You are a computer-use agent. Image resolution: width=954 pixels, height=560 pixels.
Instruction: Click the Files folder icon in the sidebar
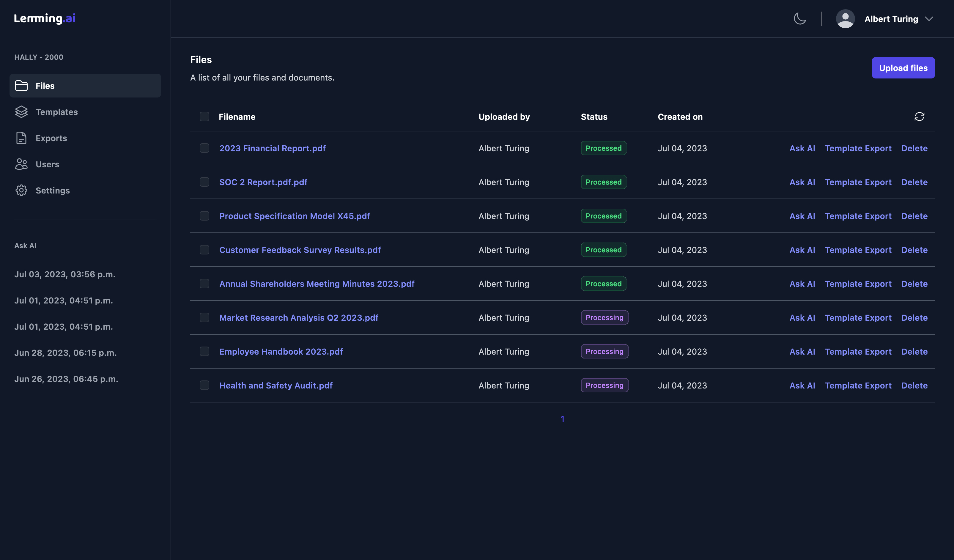click(x=21, y=86)
